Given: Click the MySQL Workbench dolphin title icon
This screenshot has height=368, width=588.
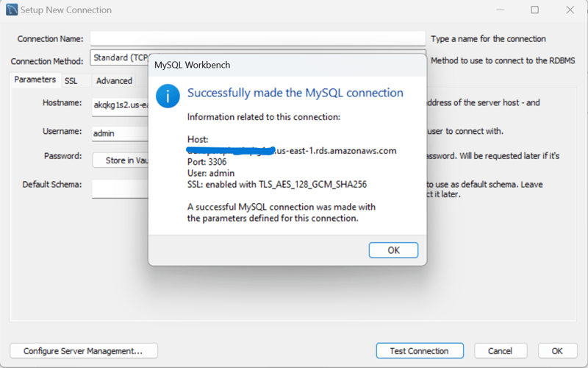Looking at the screenshot, I should pos(12,10).
